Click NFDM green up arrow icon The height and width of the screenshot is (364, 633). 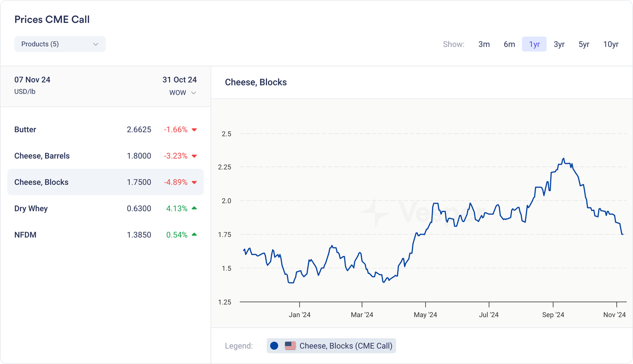coord(194,235)
